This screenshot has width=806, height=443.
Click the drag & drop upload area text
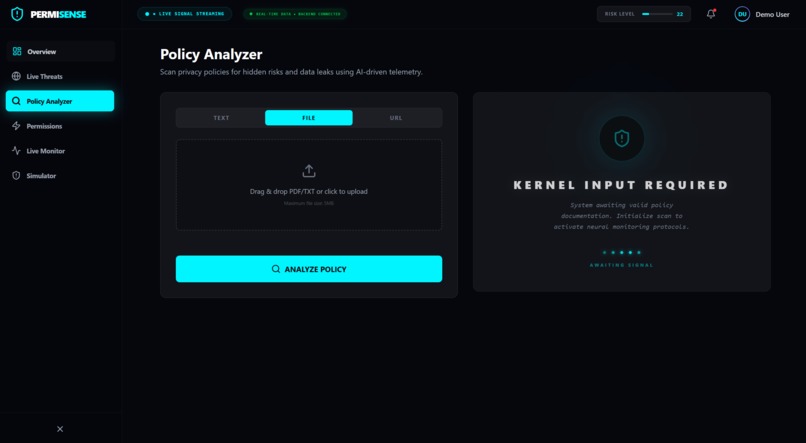point(309,192)
